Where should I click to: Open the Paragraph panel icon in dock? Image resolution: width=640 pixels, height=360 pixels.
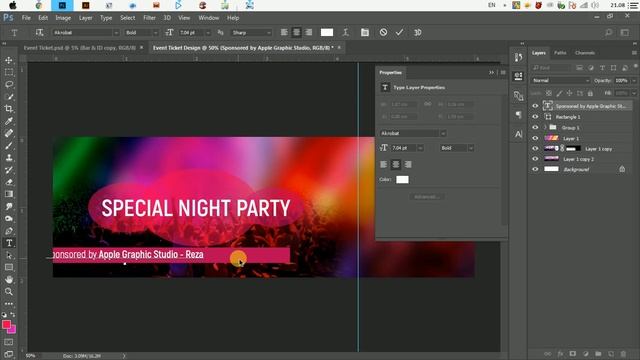[x=518, y=115]
